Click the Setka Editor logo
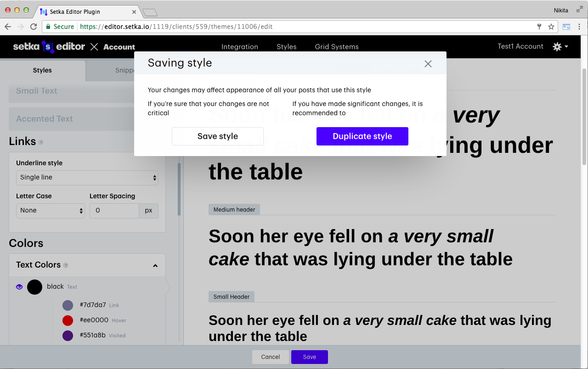Screen dimensions: 588x369 [x=49, y=47]
